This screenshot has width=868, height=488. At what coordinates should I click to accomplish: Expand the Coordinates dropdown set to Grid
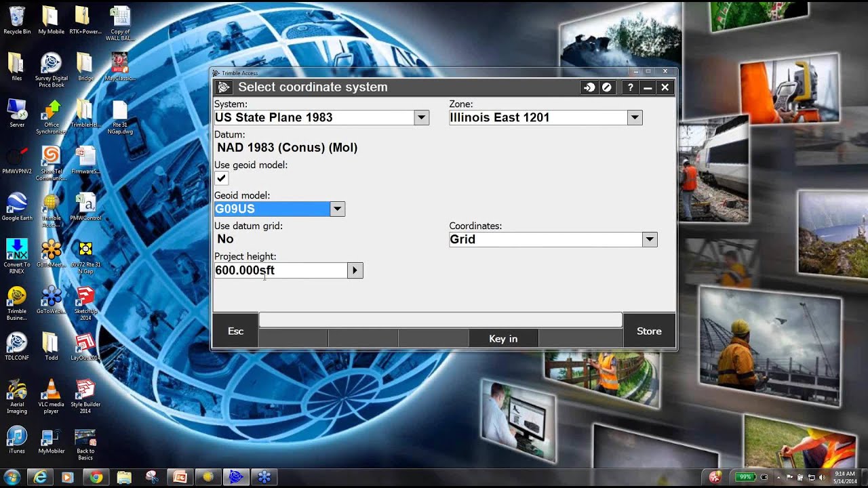(x=650, y=239)
